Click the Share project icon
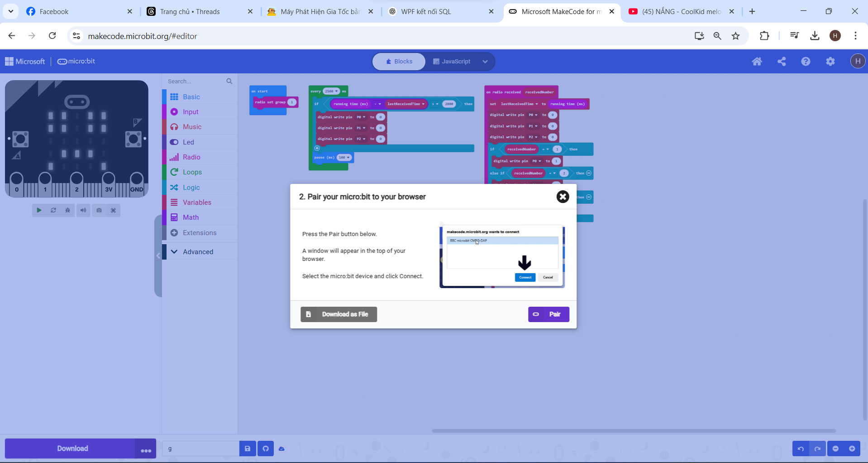Image resolution: width=868 pixels, height=463 pixels. (x=782, y=62)
